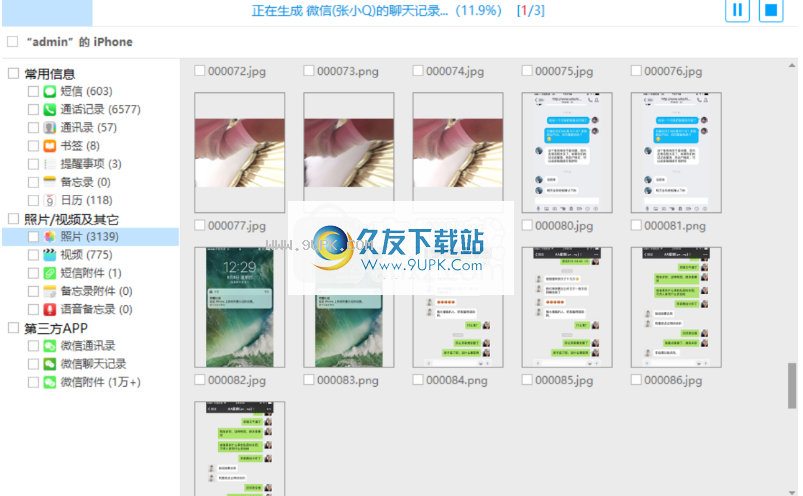Click the 微信聊天记录 WeChat icon
The height and width of the screenshot is (496, 803).
click(50, 364)
